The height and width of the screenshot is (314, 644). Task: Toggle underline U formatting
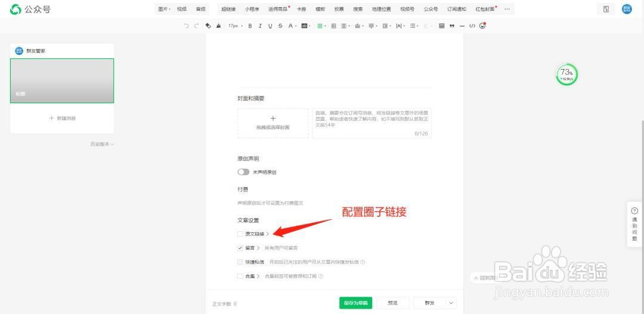coord(270,26)
